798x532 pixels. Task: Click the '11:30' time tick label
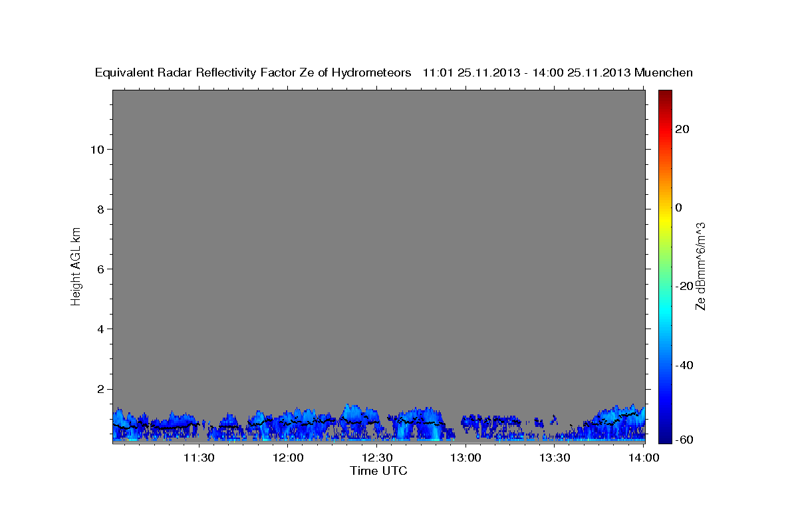(x=198, y=458)
